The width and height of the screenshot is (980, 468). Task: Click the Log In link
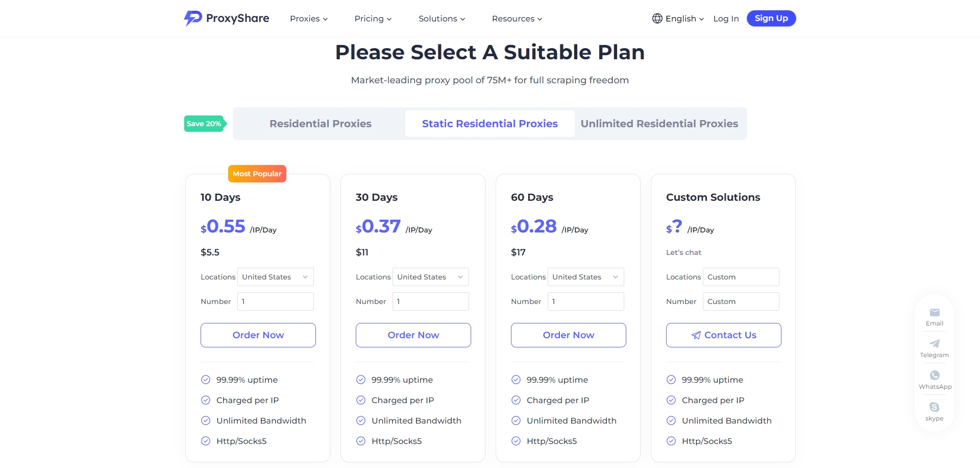(x=726, y=18)
